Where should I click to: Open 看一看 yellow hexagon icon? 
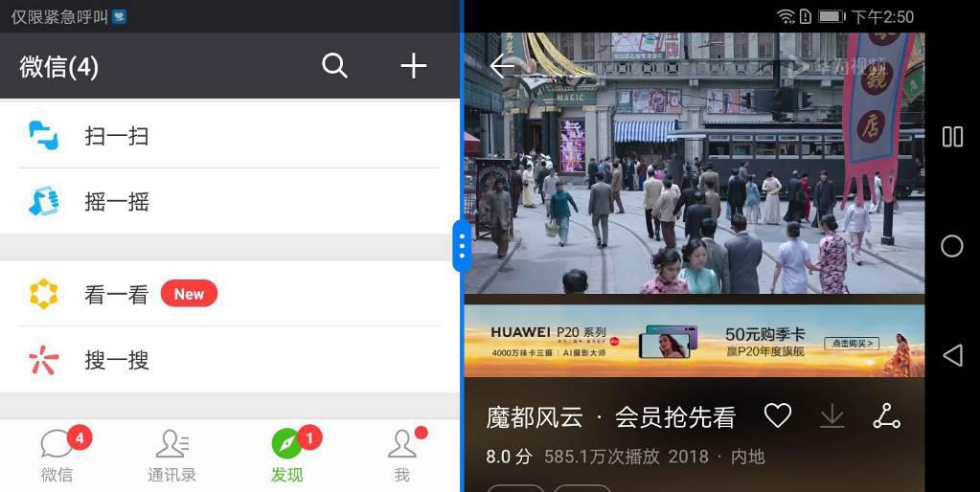tap(44, 294)
